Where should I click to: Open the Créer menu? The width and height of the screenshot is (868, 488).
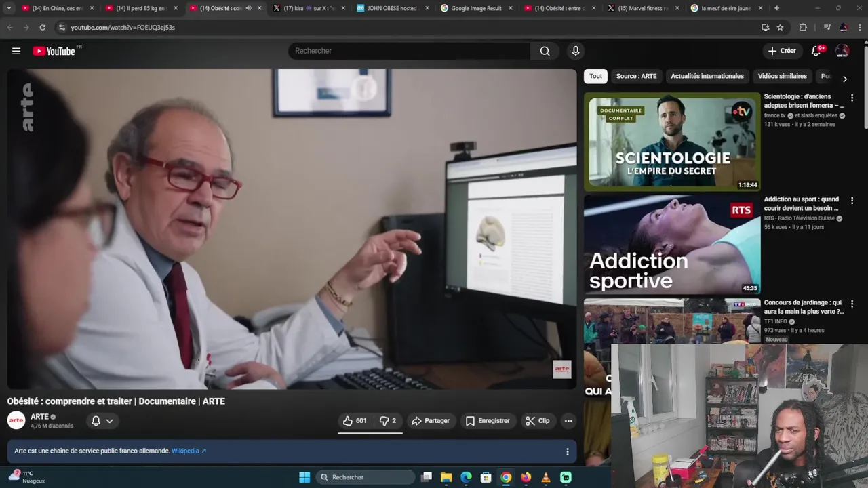click(782, 51)
